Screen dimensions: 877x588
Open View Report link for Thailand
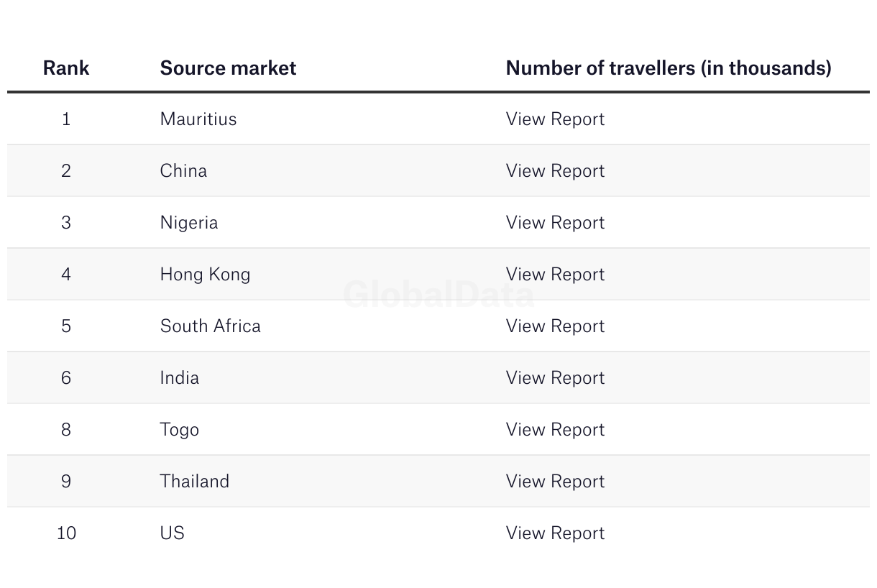click(555, 481)
